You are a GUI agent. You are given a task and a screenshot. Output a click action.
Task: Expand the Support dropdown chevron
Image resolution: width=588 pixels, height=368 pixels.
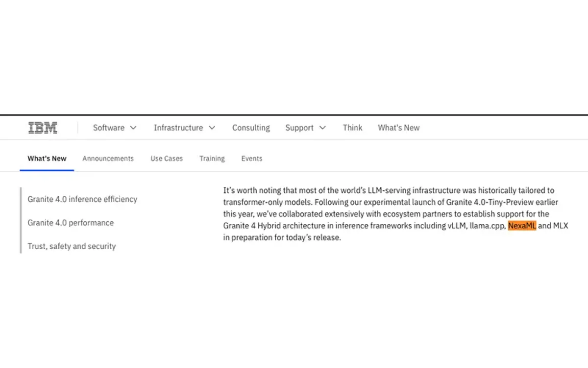click(x=322, y=128)
